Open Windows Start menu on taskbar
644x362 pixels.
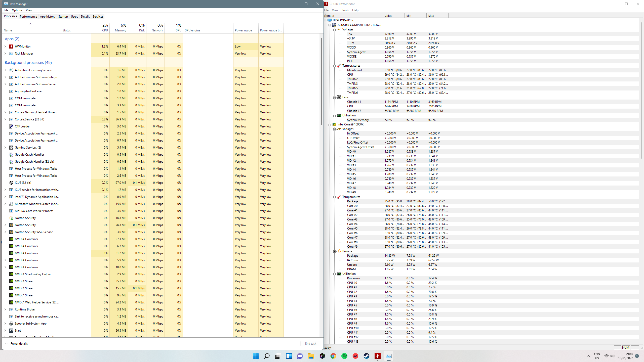coord(256,356)
